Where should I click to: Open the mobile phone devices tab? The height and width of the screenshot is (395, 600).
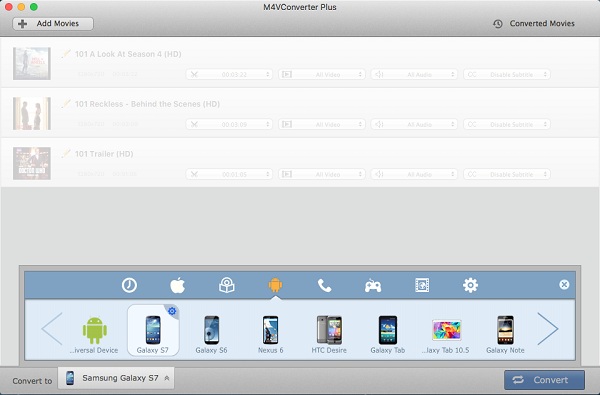[x=324, y=285]
